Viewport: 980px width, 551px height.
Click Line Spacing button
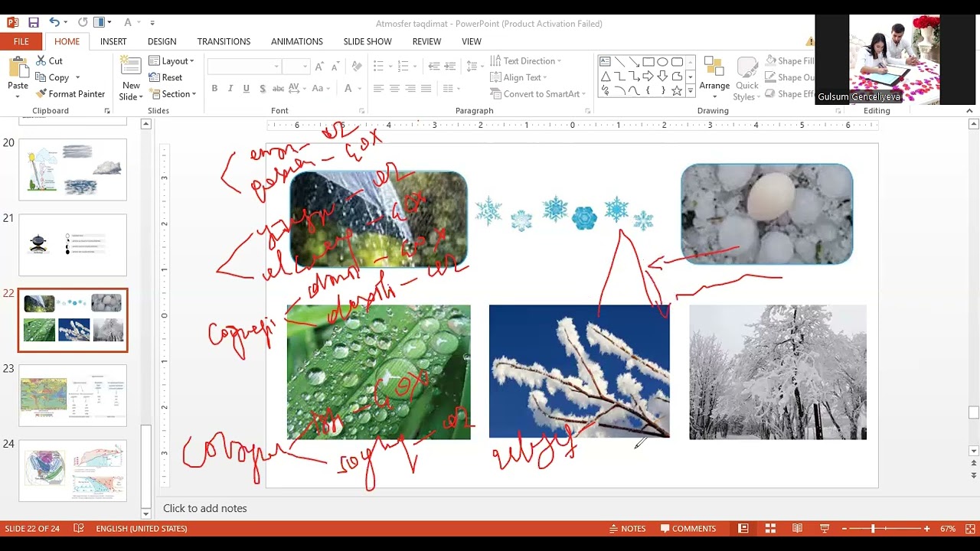pos(474,67)
